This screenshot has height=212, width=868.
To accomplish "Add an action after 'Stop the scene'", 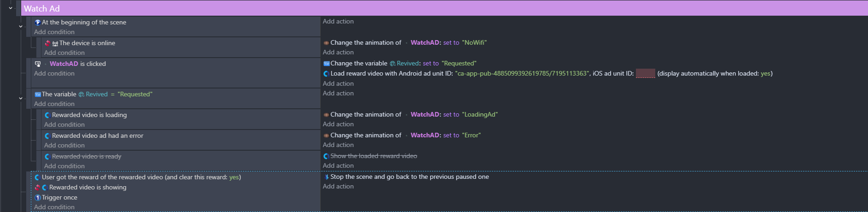I will coord(338,187).
